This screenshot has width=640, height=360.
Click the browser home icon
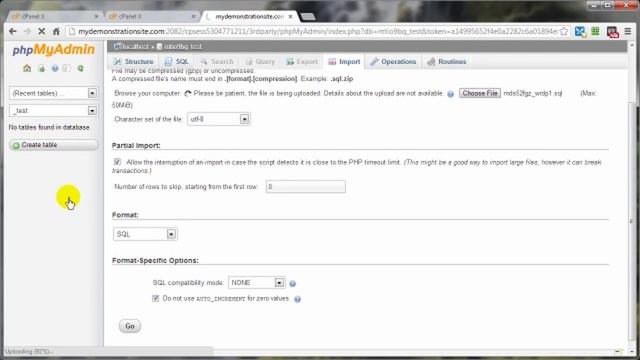56,31
